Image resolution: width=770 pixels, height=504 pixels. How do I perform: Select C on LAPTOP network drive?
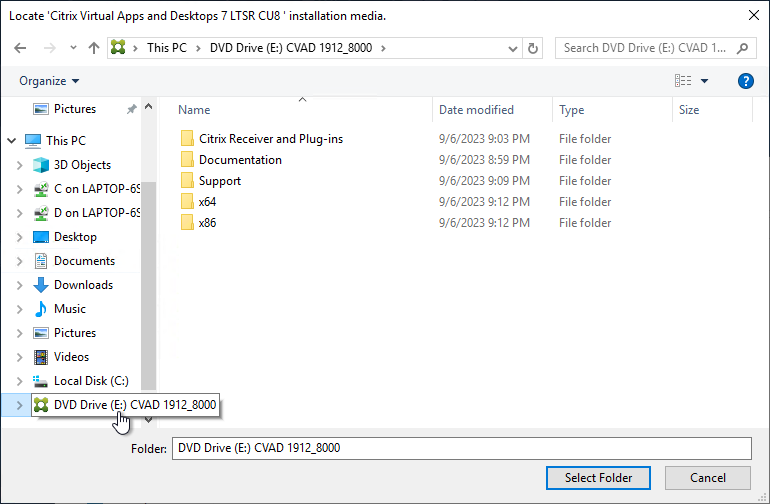[x=97, y=189]
